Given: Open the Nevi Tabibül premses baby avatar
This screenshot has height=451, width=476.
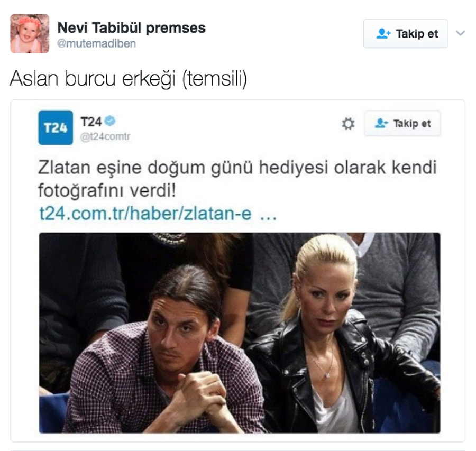Looking at the screenshot, I should (x=30, y=34).
